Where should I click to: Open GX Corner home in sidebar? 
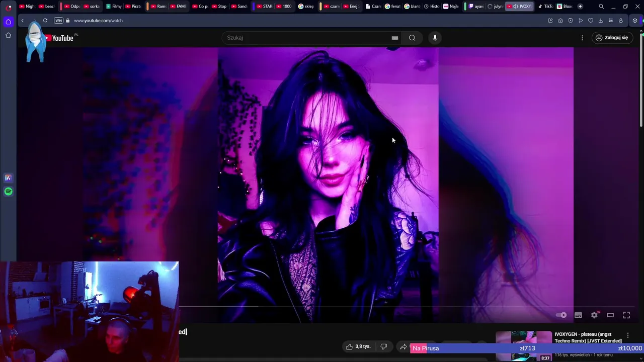8,22
